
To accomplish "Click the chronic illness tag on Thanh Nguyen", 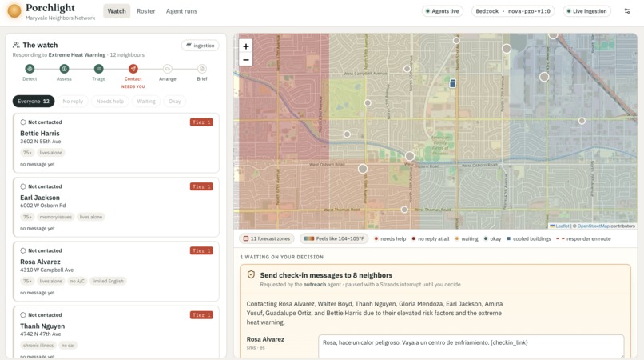I will click(x=38, y=345).
